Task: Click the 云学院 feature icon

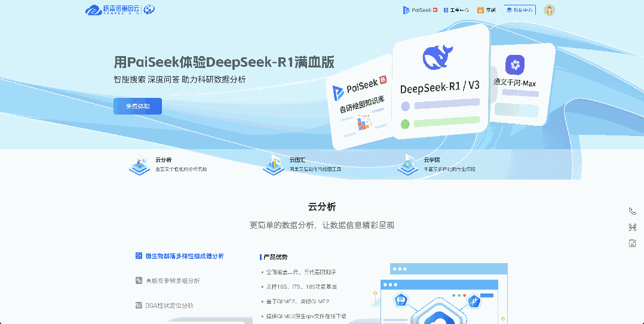Action: 407,164
